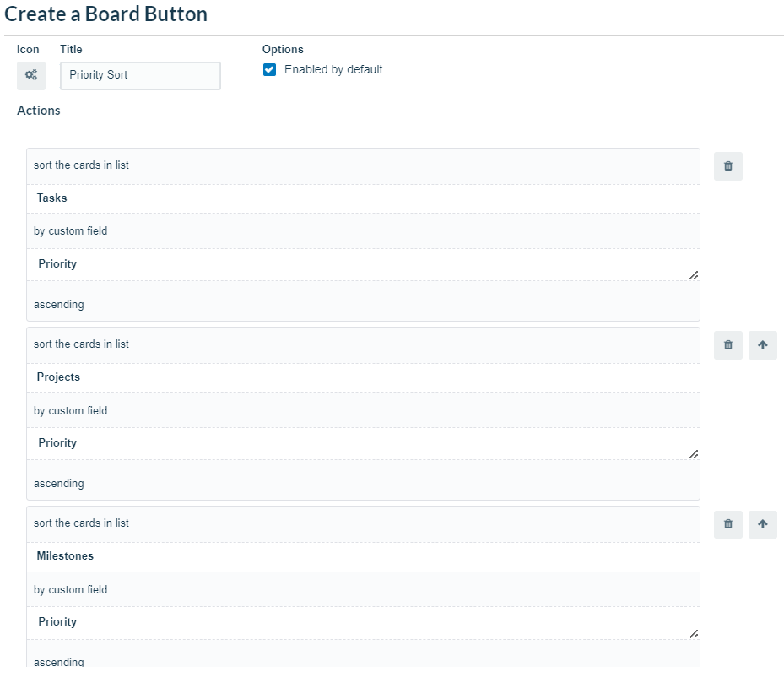
Task: Move the Projects action up
Action: point(762,344)
